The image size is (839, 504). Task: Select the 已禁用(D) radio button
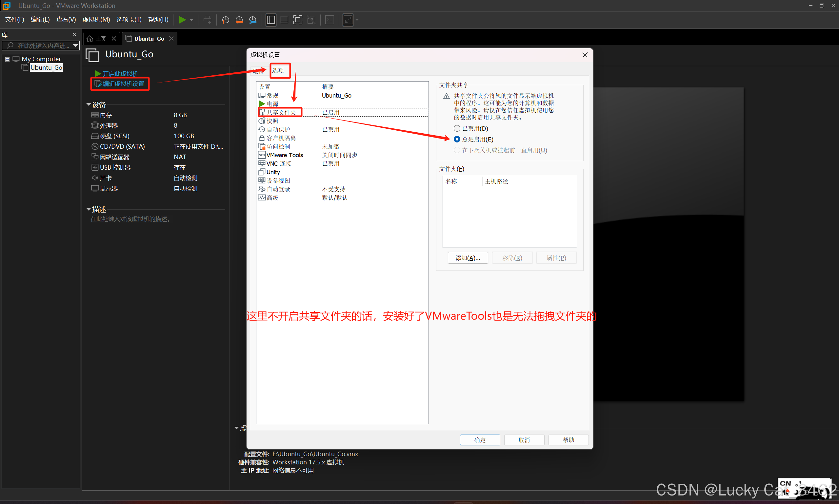[457, 128]
